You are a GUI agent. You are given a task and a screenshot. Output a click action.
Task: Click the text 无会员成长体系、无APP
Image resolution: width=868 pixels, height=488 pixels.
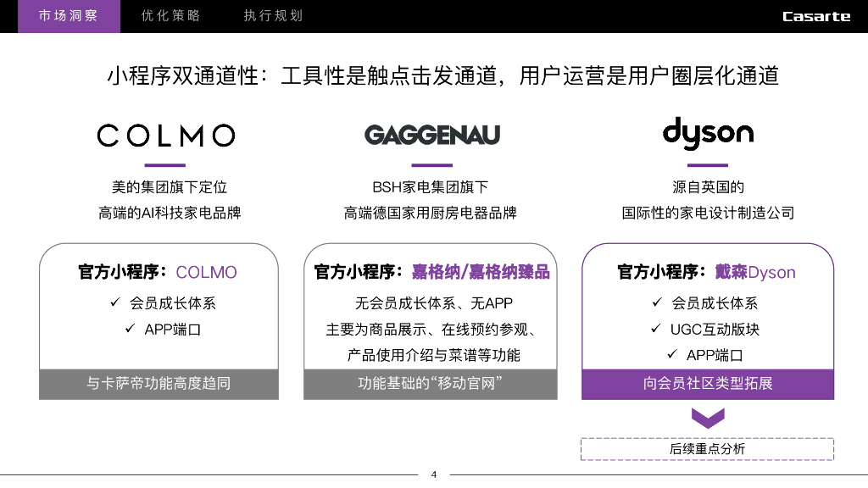click(433, 303)
